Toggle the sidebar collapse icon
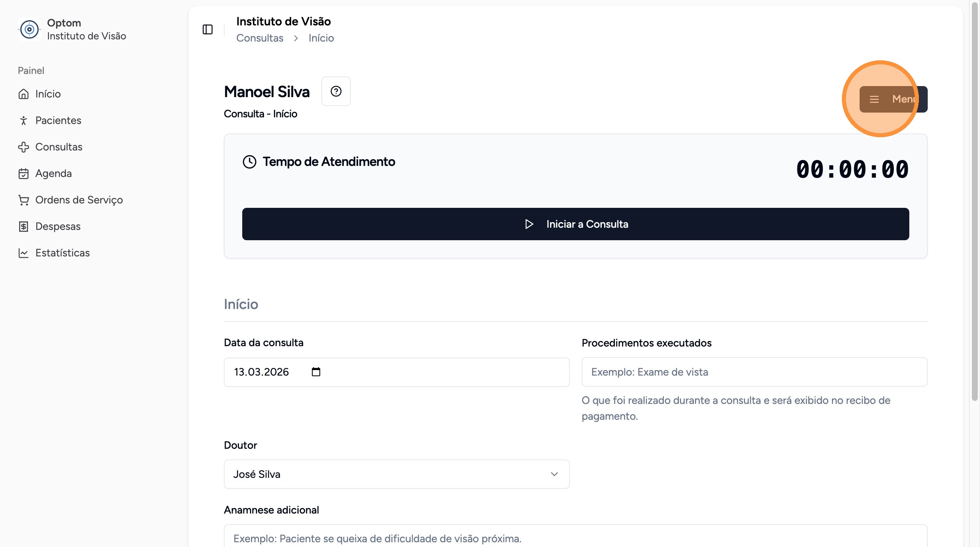The height and width of the screenshot is (547, 980). click(x=207, y=29)
